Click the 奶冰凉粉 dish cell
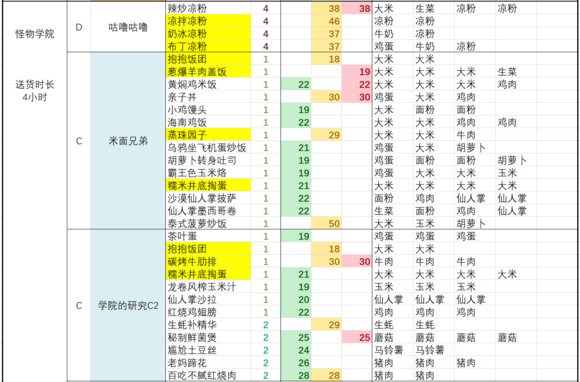This screenshot has height=382, width=580. (x=209, y=34)
